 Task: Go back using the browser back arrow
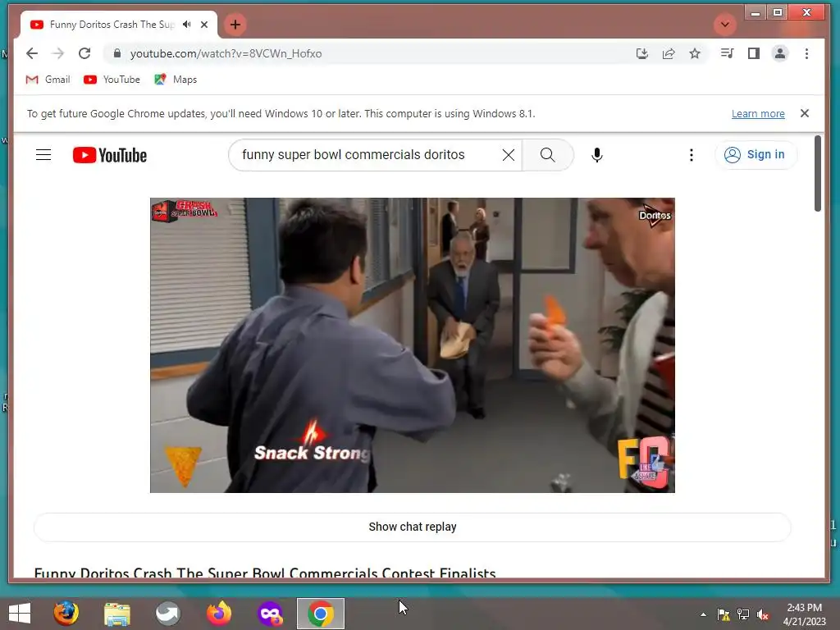coord(32,53)
